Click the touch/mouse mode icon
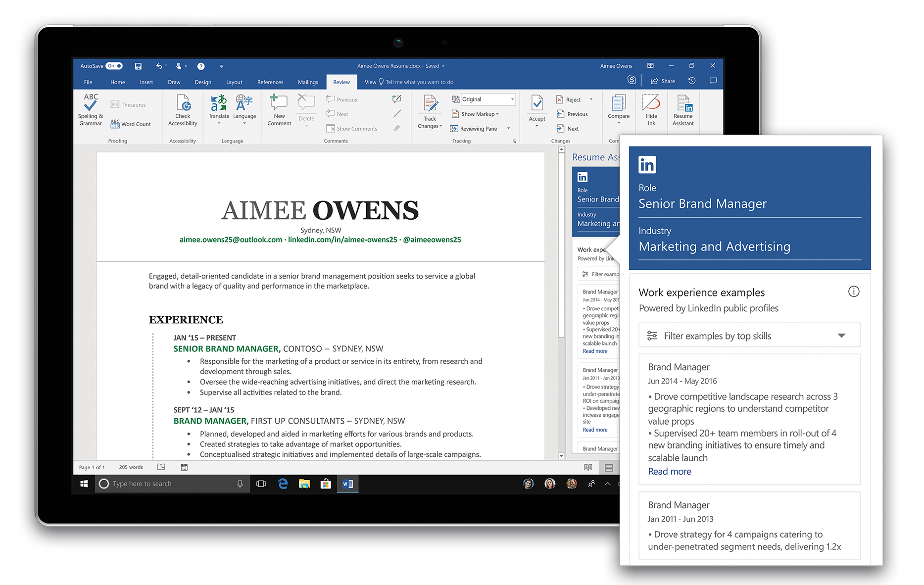The width and height of the screenshot is (924, 585). (x=179, y=66)
